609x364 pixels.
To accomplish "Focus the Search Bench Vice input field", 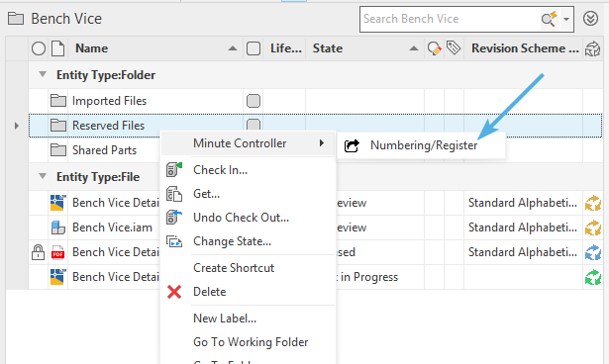I will pos(451,19).
